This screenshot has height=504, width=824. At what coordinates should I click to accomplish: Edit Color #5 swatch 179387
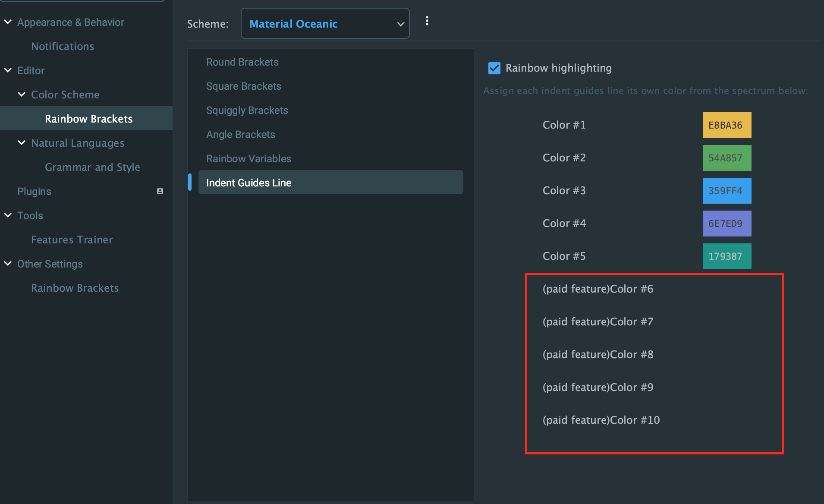pyautogui.click(x=727, y=256)
